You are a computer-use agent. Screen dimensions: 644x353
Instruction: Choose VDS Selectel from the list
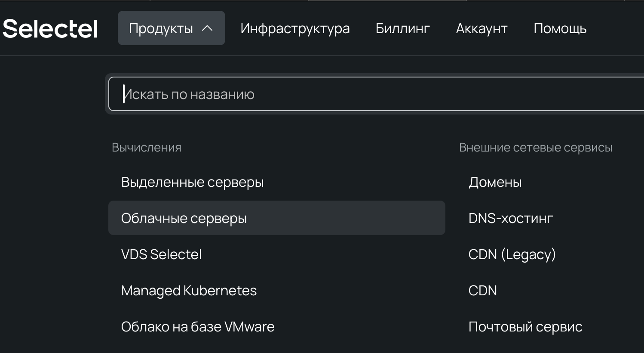(277, 254)
